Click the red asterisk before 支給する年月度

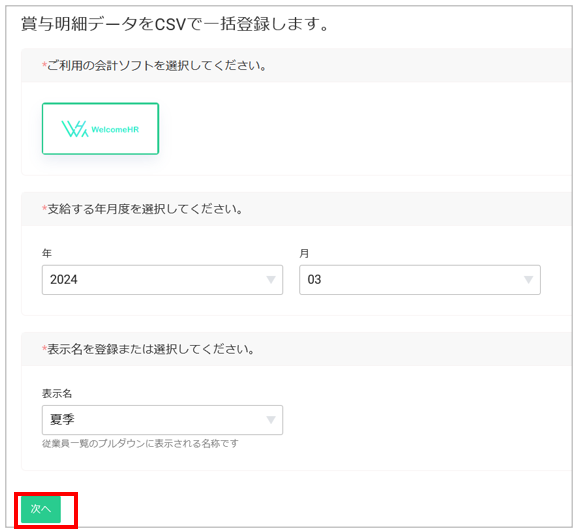click(44, 208)
